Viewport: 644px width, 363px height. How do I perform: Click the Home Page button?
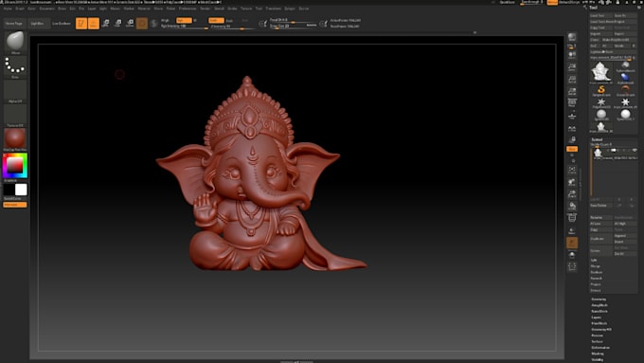tap(13, 24)
